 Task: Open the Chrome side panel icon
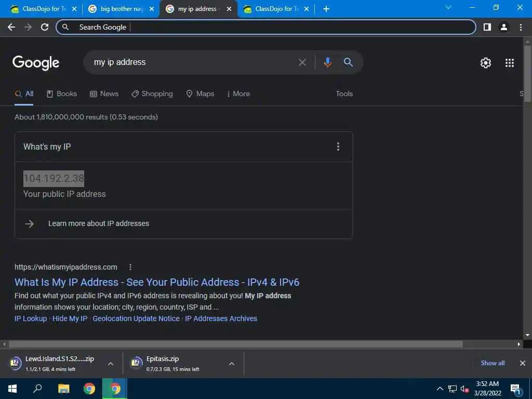(487, 27)
